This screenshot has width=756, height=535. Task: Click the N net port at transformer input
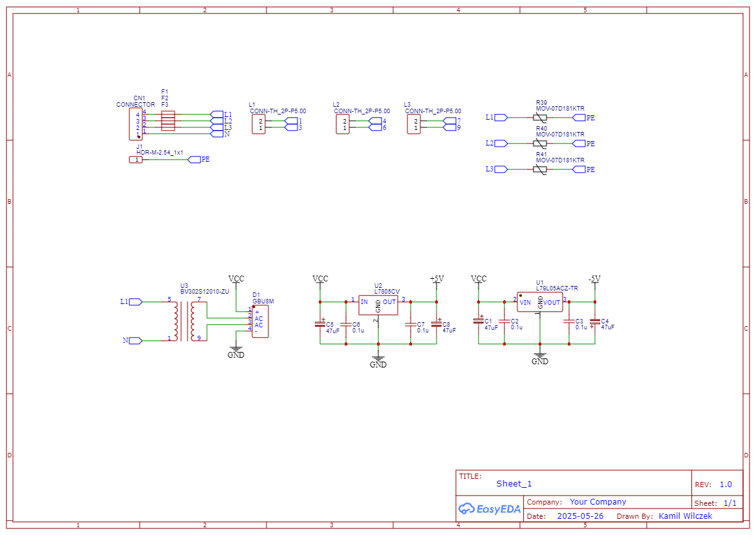[136, 340]
